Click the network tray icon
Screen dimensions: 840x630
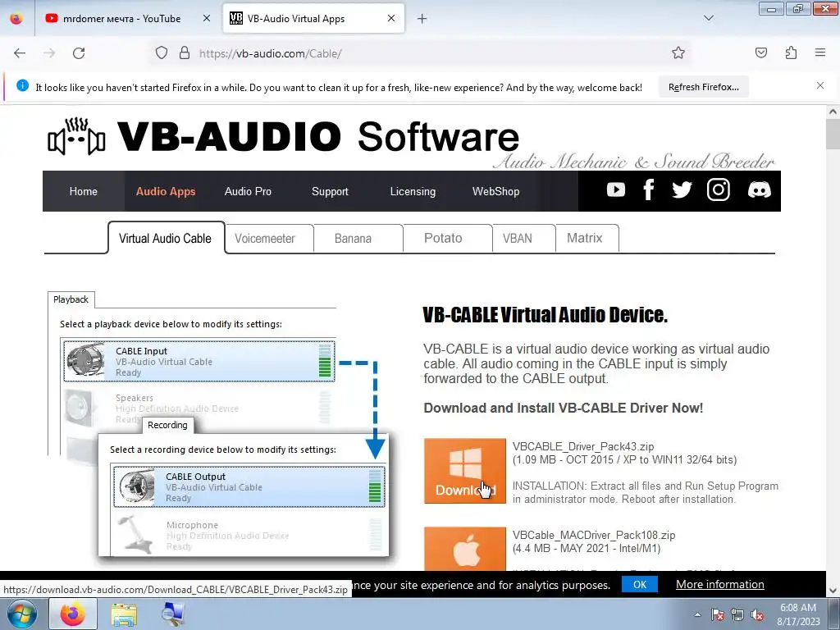tap(737, 614)
